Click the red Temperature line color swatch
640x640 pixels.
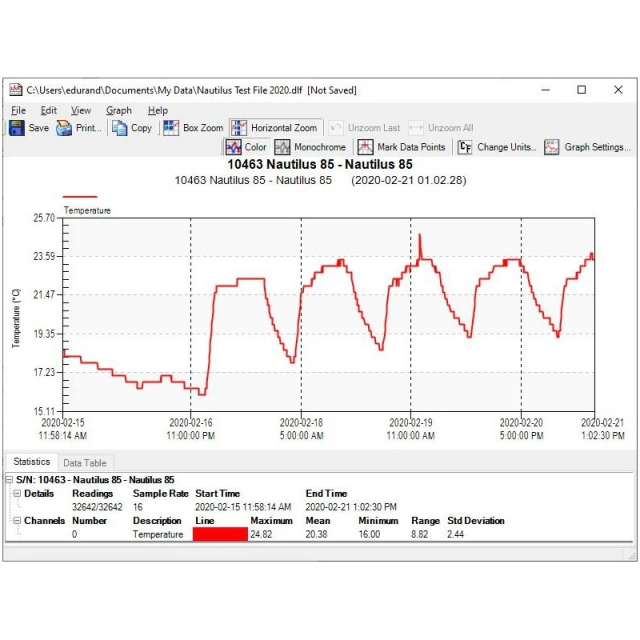click(x=219, y=535)
